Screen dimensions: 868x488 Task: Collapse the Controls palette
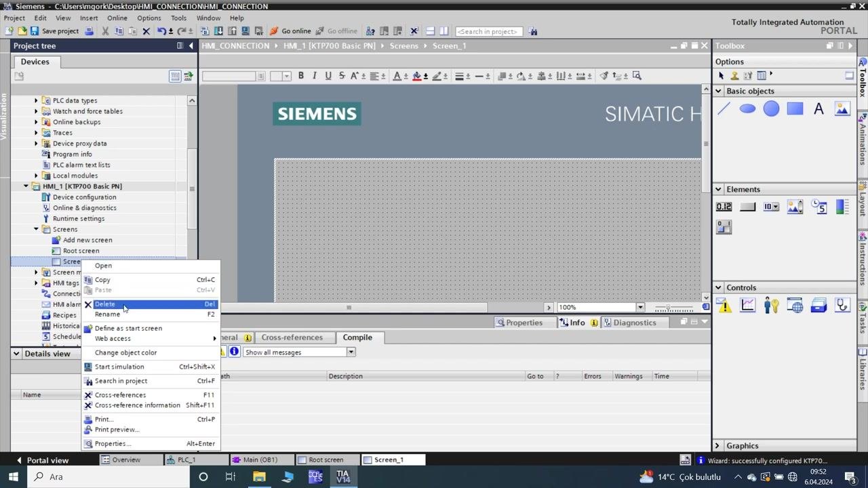718,287
